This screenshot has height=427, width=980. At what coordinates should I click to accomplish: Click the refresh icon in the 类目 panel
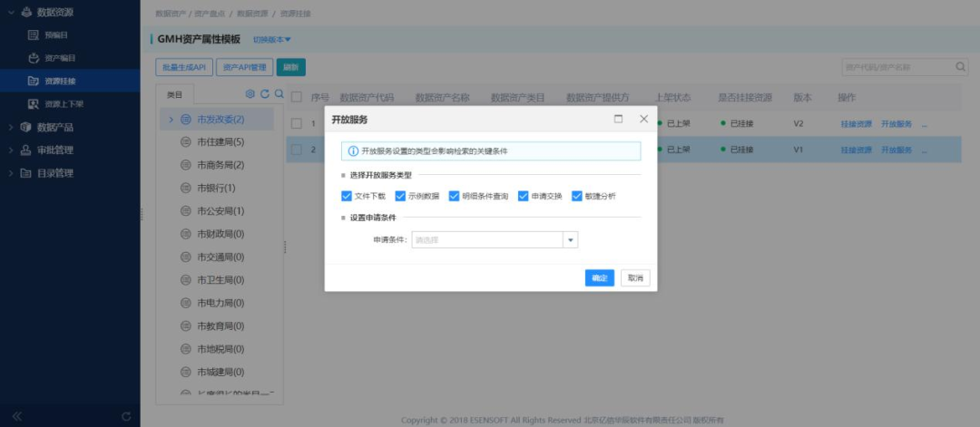(x=265, y=94)
